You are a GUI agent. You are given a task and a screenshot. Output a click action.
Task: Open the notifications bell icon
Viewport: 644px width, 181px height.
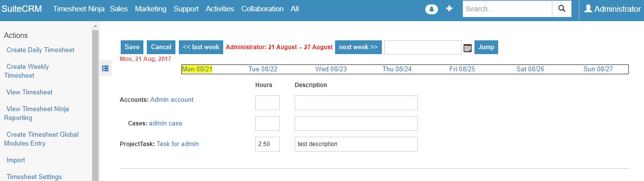[432, 9]
